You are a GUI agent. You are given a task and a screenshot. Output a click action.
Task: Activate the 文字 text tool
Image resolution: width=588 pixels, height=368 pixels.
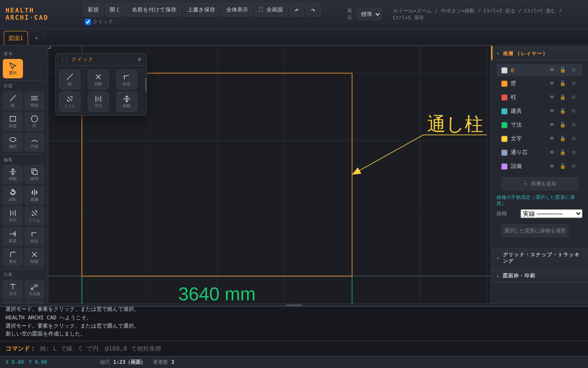13,289
